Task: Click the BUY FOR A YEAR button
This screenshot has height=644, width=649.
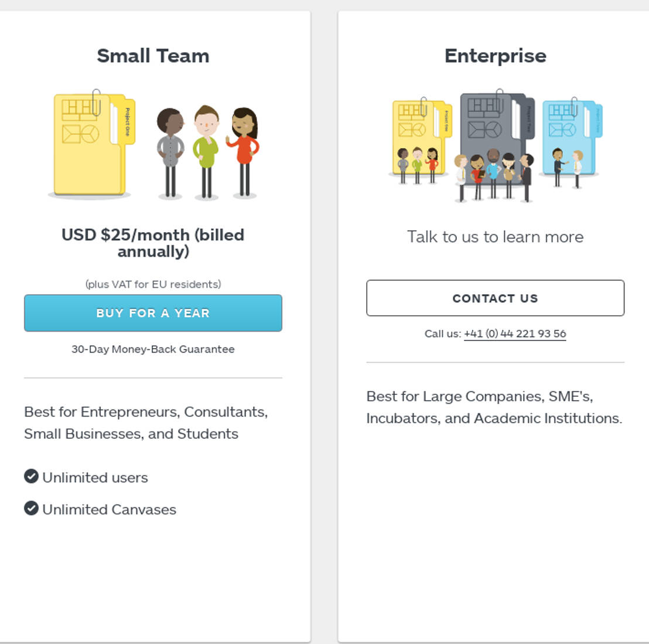Action: point(152,314)
